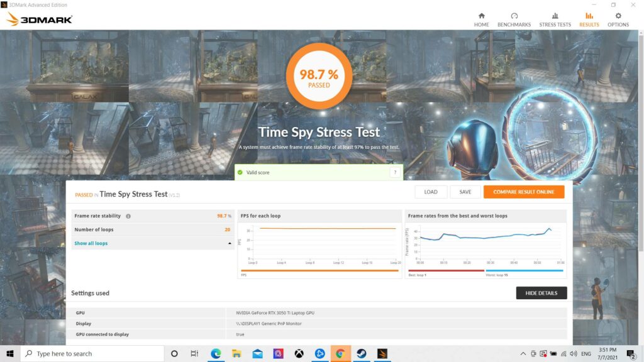This screenshot has height=362, width=644.
Task: Open Microsoft Edge from the taskbar
Action: tap(216, 354)
